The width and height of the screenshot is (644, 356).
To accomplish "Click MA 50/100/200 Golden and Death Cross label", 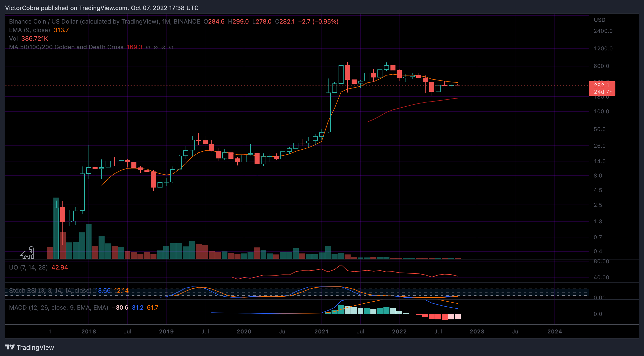I will pos(66,47).
